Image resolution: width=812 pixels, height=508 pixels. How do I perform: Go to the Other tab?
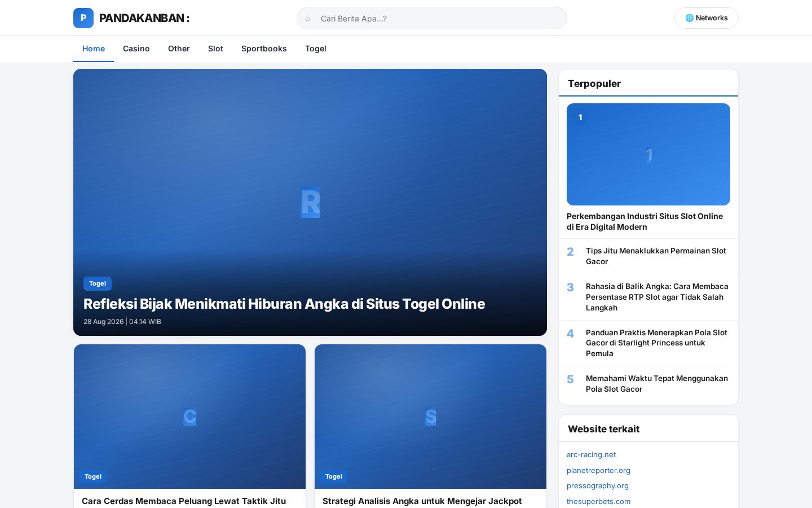point(179,49)
